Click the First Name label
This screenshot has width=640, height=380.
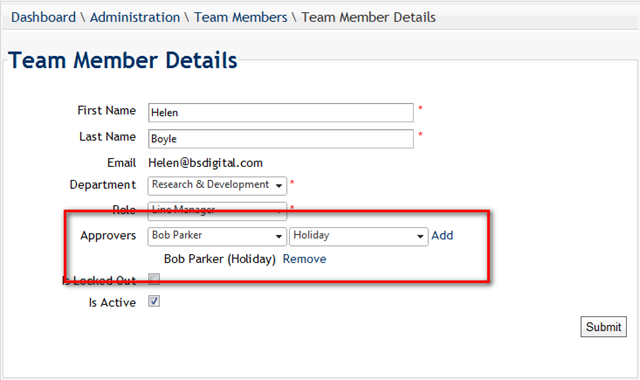107,111
